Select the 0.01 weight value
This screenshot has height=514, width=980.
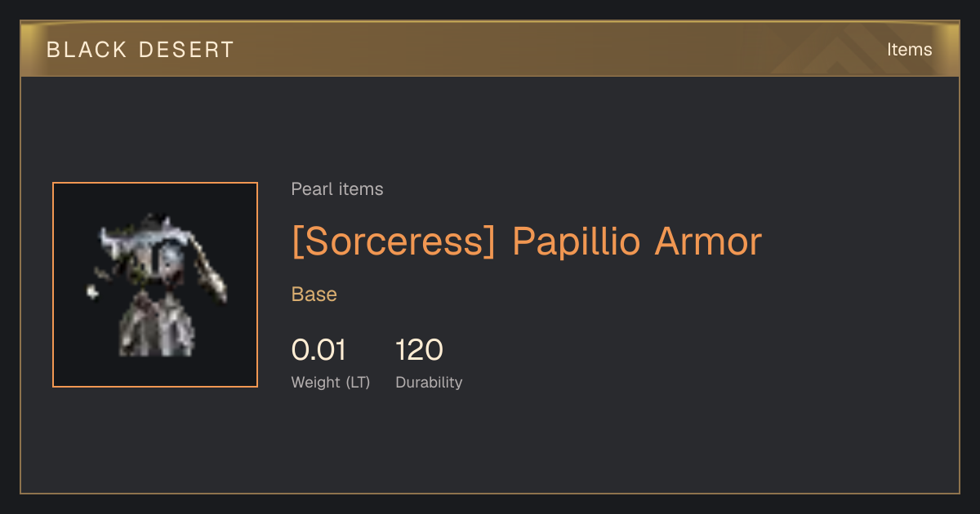(x=318, y=350)
